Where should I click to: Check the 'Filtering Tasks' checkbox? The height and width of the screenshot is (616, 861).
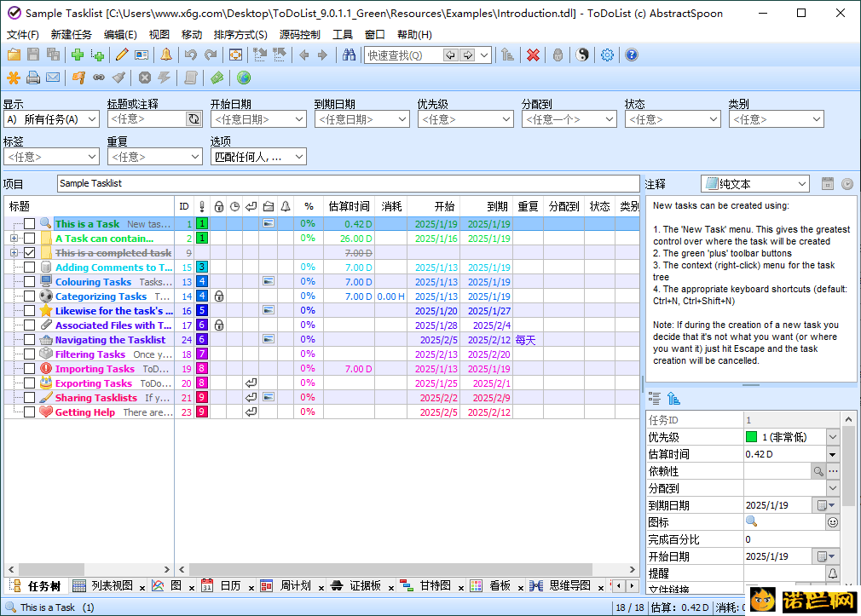pyautogui.click(x=30, y=354)
